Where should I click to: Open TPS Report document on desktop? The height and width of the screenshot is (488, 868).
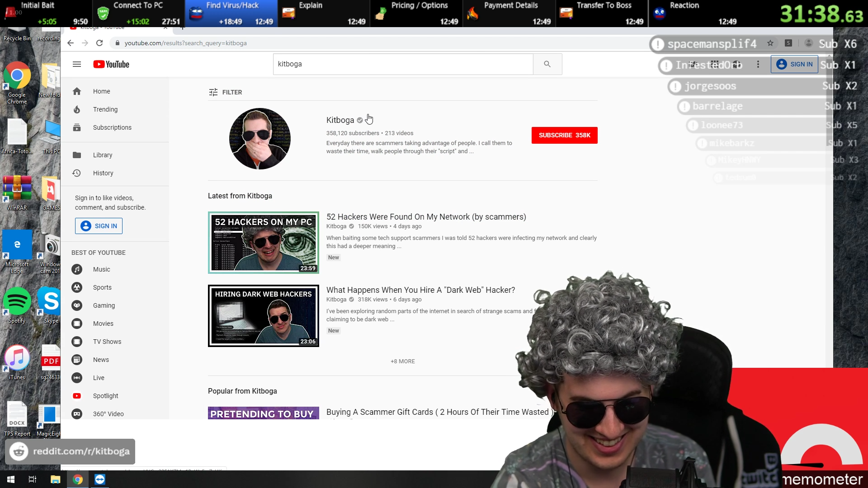point(17,419)
